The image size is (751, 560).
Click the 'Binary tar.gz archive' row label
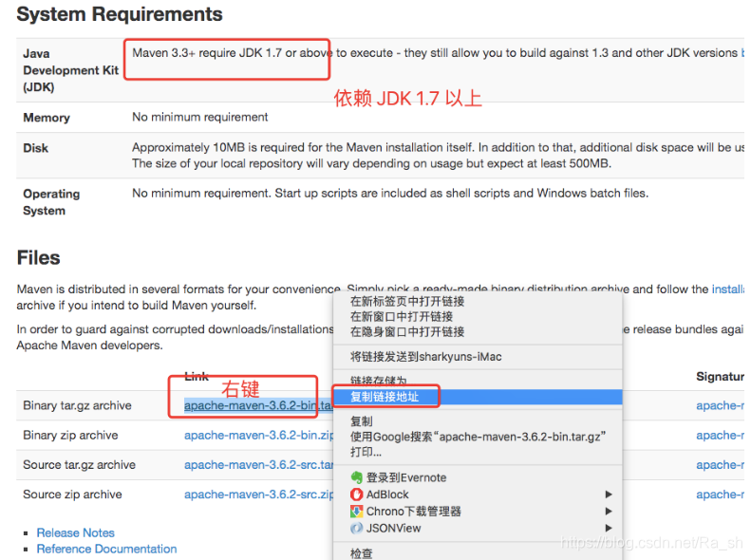(77, 405)
